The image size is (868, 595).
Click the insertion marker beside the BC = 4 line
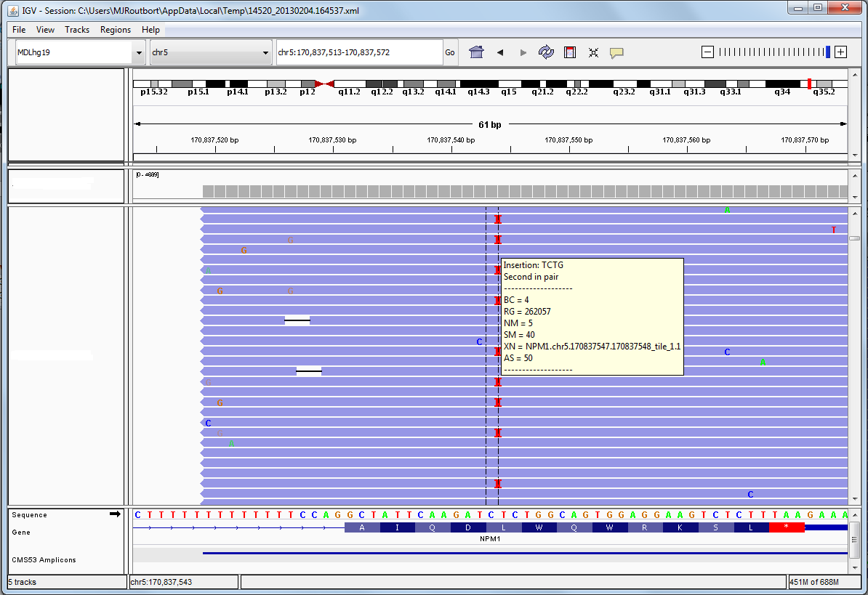click(498, 301)
